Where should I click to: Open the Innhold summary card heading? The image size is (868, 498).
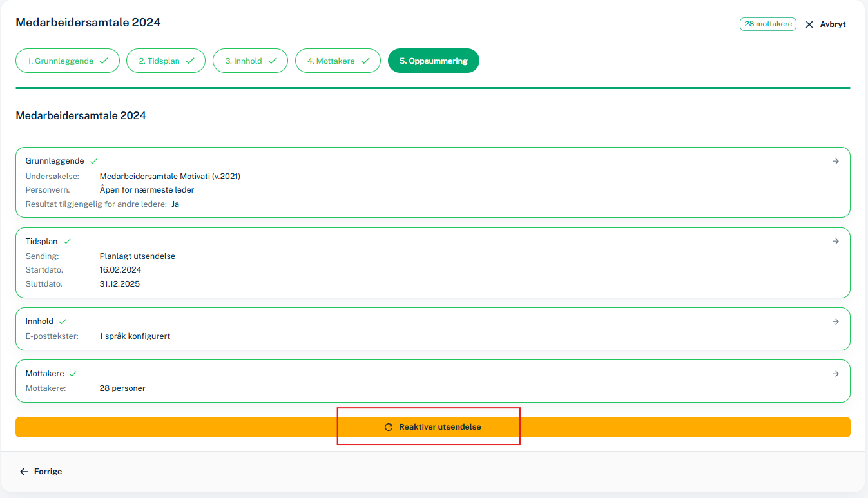click(x=40, y=321)
